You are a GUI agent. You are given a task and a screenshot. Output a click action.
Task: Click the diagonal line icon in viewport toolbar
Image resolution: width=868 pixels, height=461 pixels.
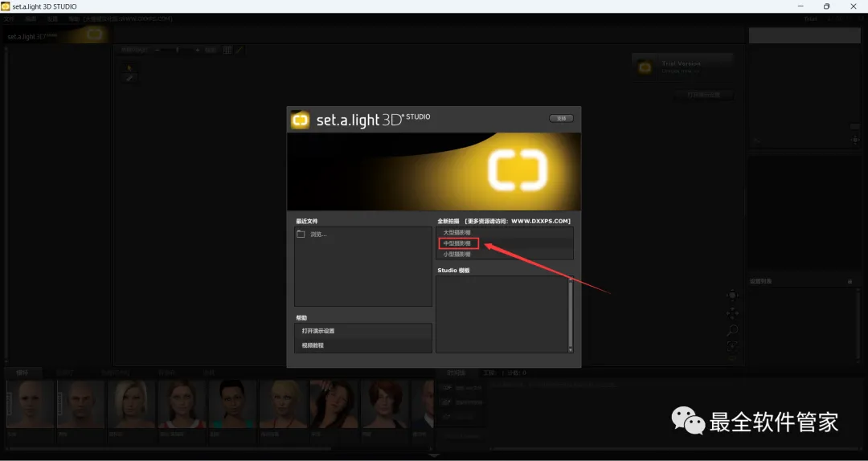240,51
